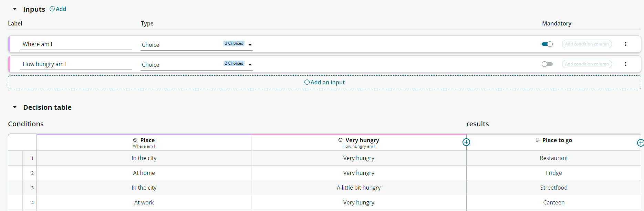Viewport: 644px width, 211px height.
Task: Click the plus icon beside Place to go
Action: (640, 143)
